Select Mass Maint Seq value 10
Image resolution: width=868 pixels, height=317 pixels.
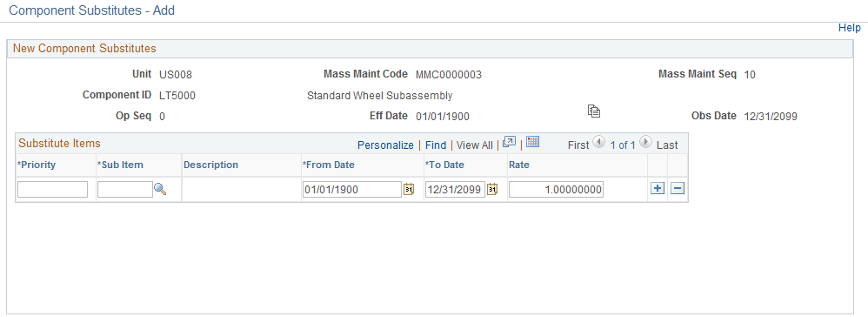pyautogui.click(x=750, y=75)
